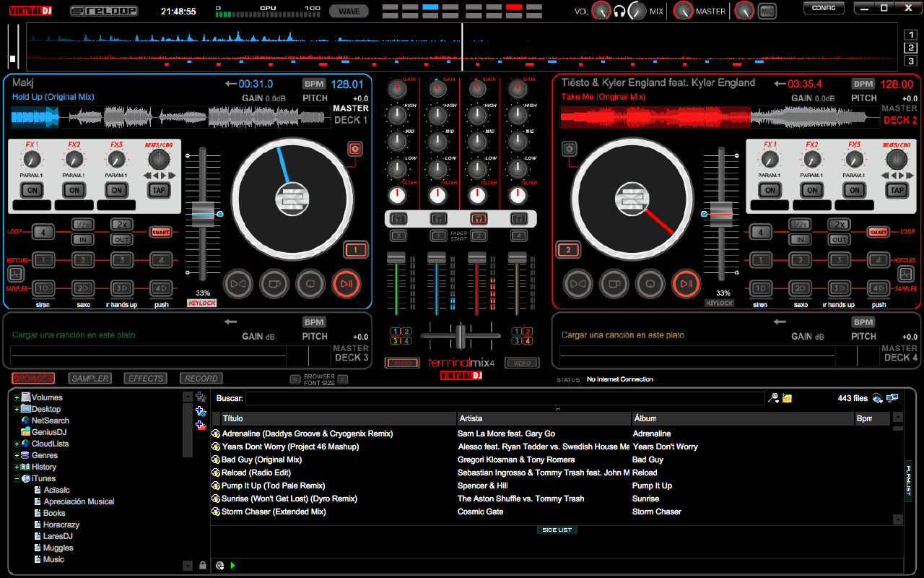Expand the Volumes tree node
Screen dimensions: 924x578
pos(17,397)
